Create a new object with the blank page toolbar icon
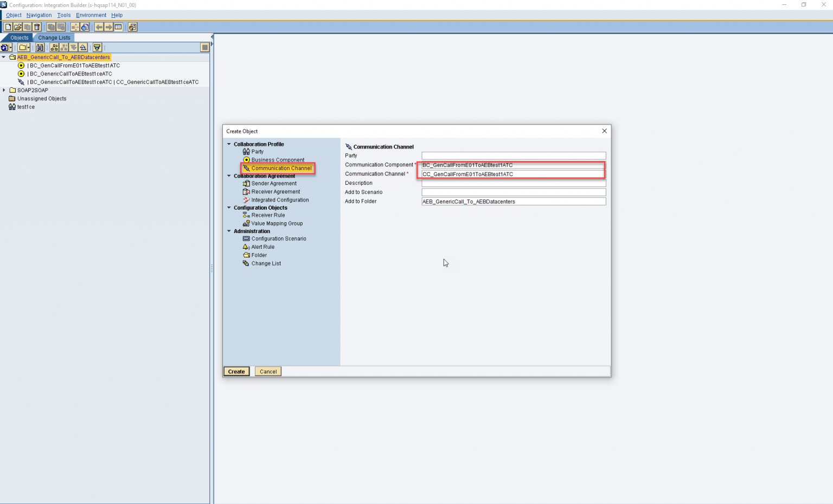 click(x=8, y=26)
